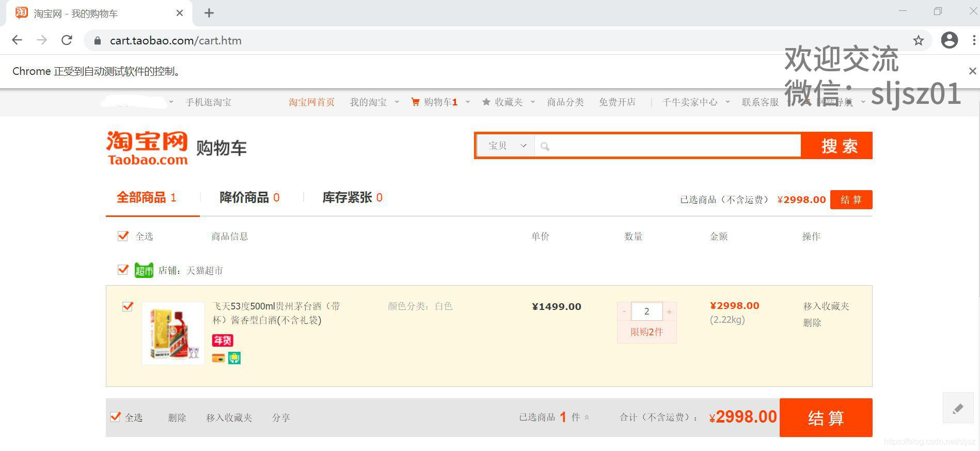Click the quantity field showing 2
This screenshot has width=980, height=451.
pos(646,312)
